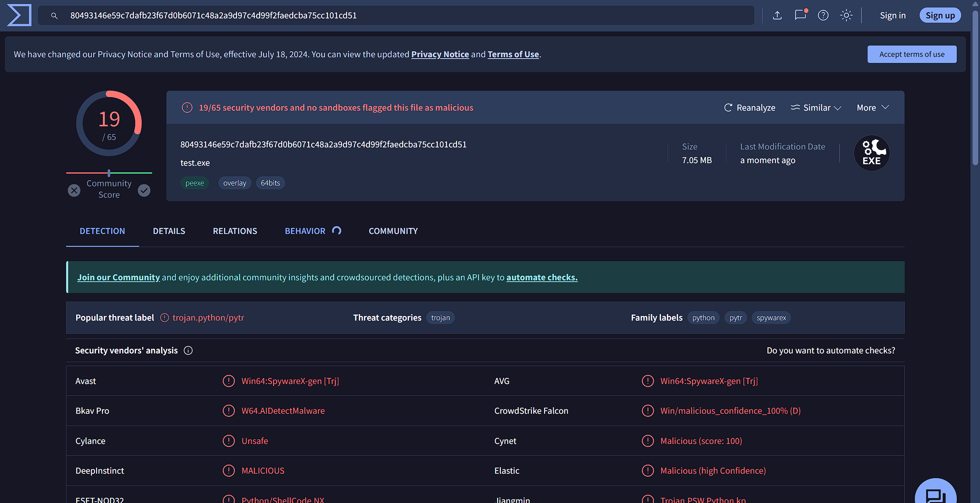Image resolution: width=980 pixels, height=503 pixels.
Task: Switch to the DETECTION tab
Action: [102, 231]
